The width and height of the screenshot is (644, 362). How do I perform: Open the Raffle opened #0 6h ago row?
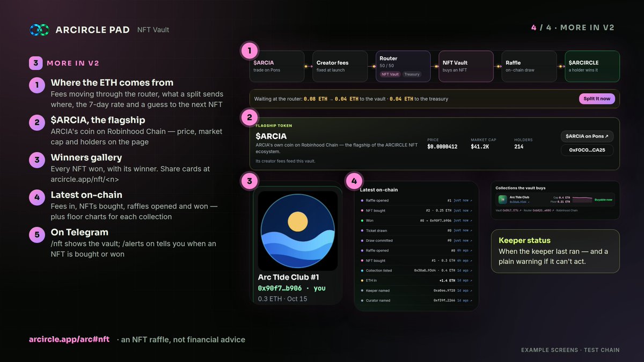click(416, 250)
